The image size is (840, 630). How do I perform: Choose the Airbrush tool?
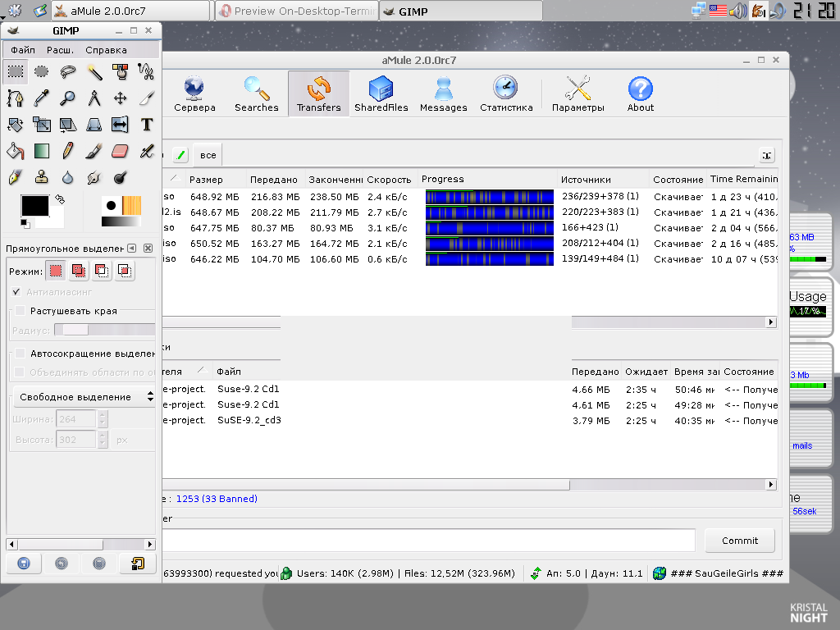pos(146,151)
